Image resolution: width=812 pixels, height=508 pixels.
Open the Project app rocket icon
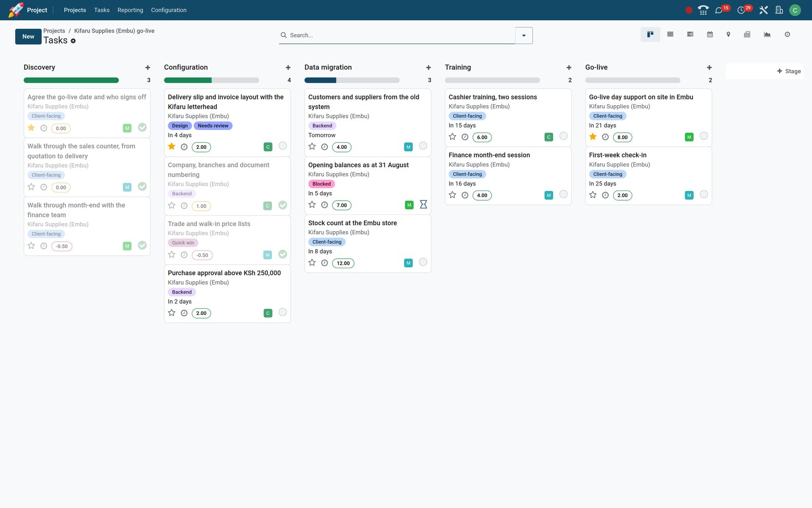(16, 10)
